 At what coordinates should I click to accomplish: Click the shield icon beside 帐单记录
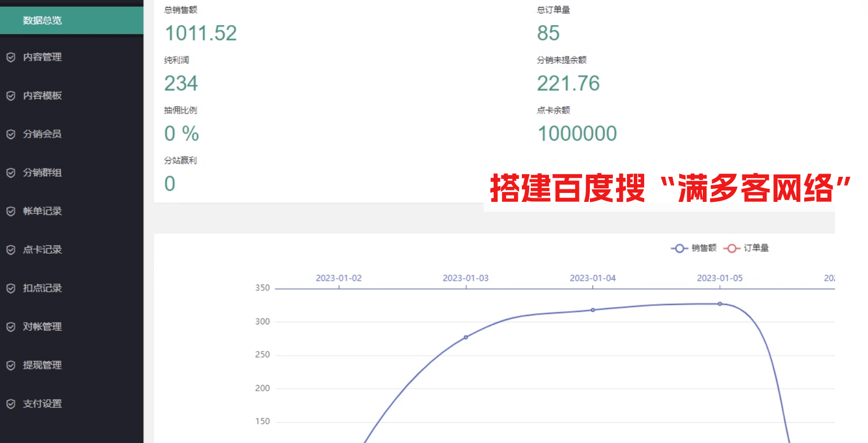point(10,211)
